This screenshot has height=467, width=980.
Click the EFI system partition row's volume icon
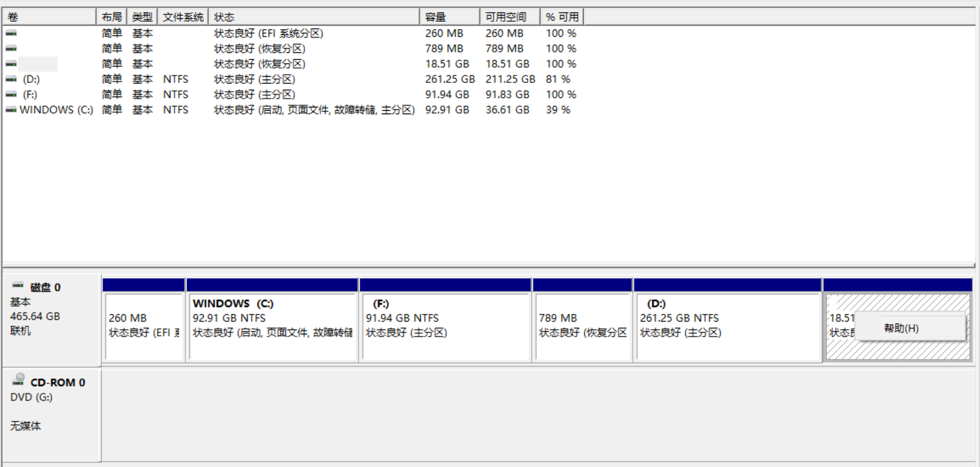tap(11, 33)
